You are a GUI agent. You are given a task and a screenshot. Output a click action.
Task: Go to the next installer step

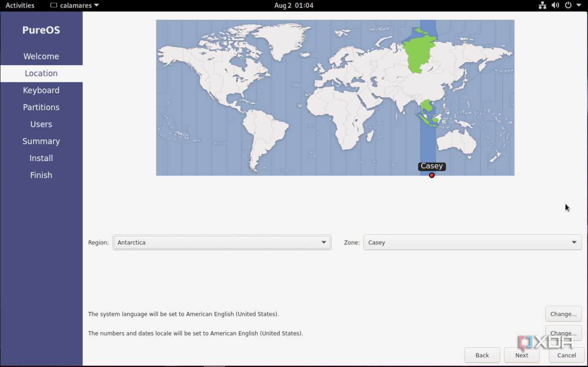pyautogui.click(x=521, y=355)
